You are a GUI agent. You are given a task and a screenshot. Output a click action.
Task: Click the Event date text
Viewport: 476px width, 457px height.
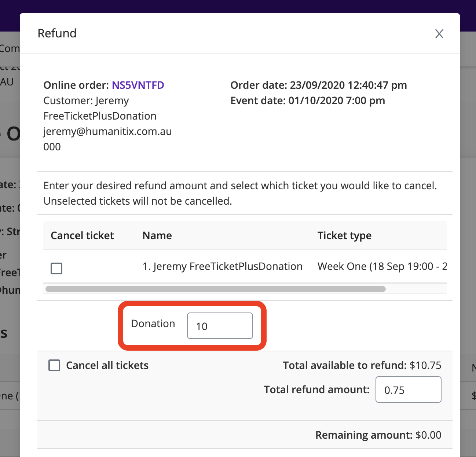tap(308, 100)
